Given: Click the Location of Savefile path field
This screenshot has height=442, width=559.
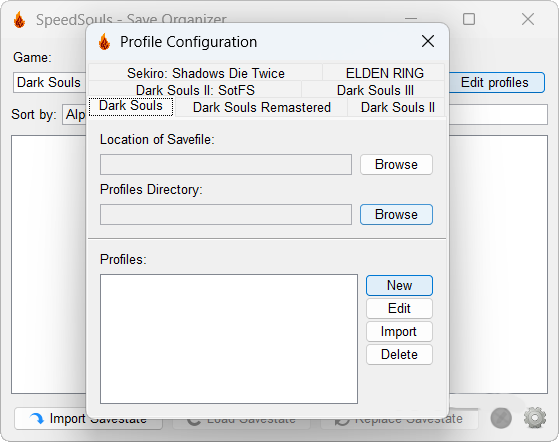Looking at the screenshot, I should [226, 164].
